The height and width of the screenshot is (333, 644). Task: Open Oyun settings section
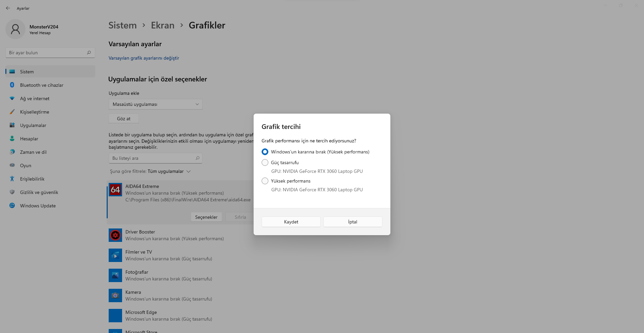[x=50, y=165]
